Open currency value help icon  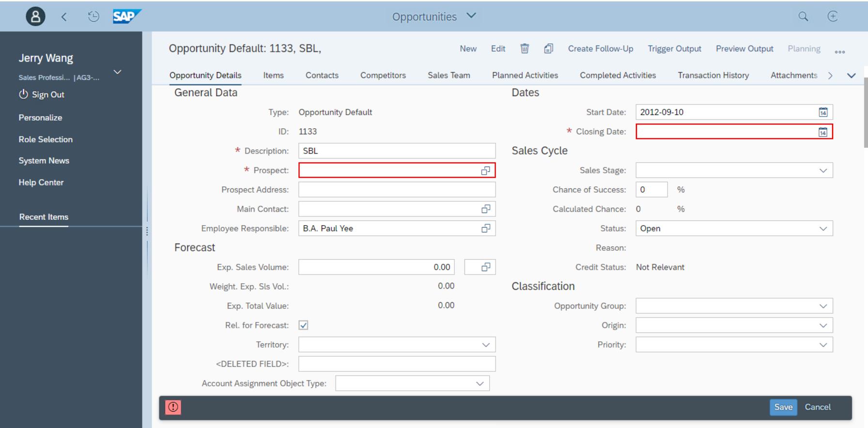(485, 267)
